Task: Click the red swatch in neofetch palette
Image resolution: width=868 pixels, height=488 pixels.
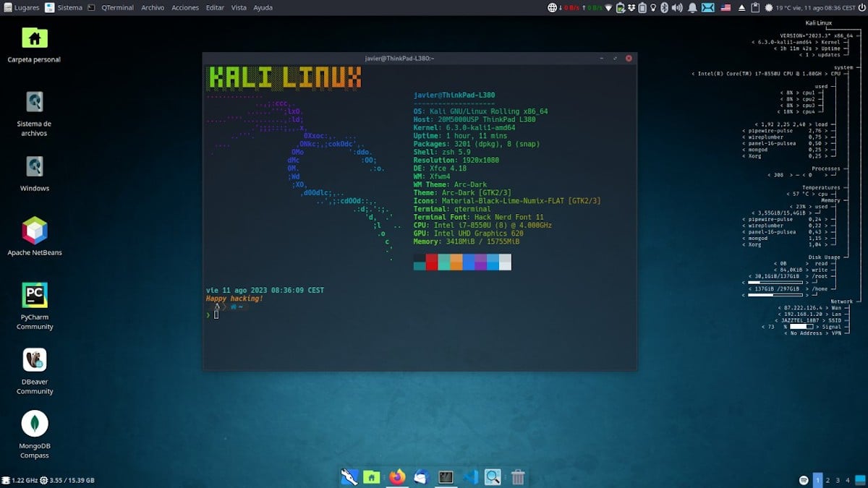Action: pyautogui.click(x=432, y=262)
